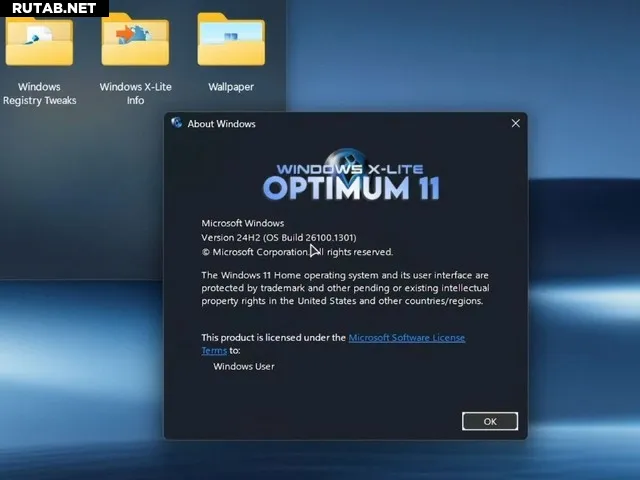Select the Windows X-Lite Info folder label
This screenshot has width=640, height=480.
(135, 94)
